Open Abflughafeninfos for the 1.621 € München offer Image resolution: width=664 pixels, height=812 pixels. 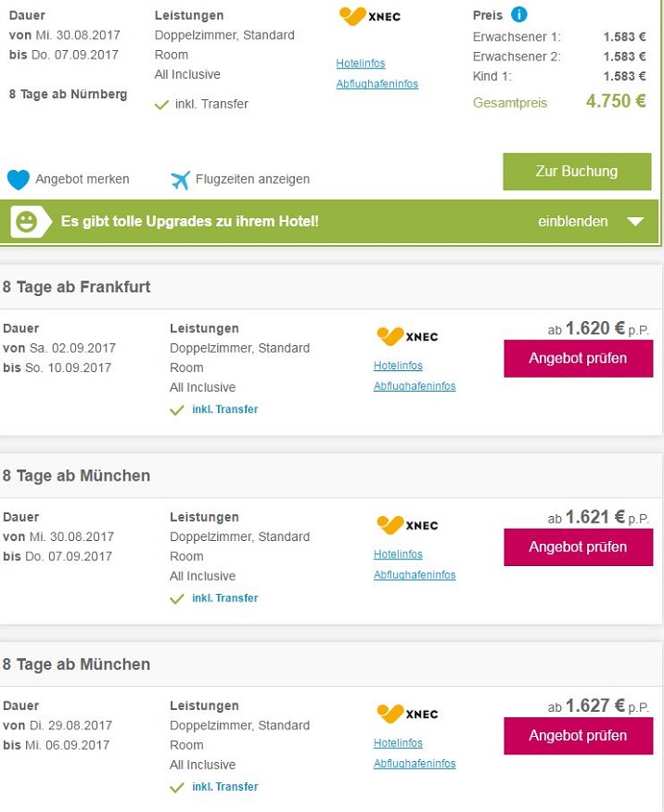pos(415,574)
